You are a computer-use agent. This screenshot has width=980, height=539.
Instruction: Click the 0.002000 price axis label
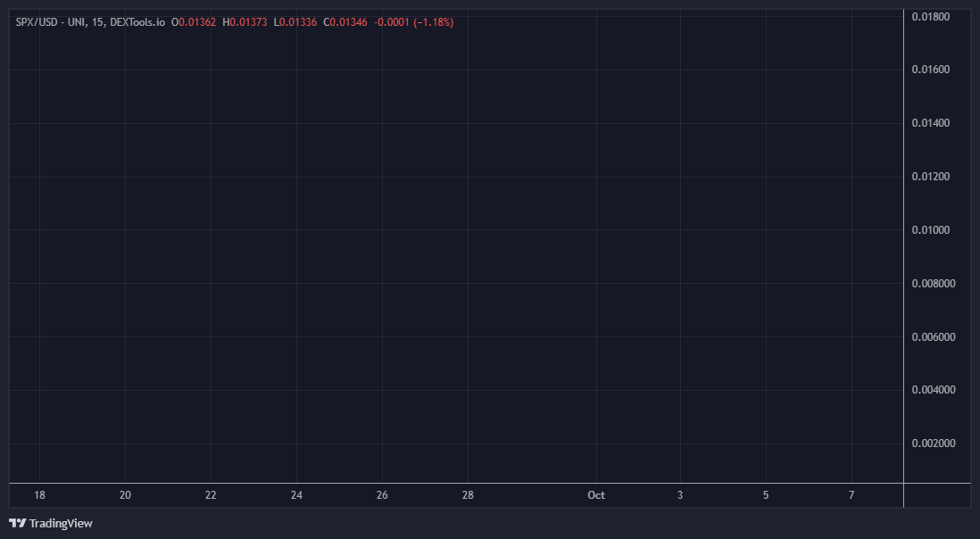pyautogui.click(x=933, y=444)
